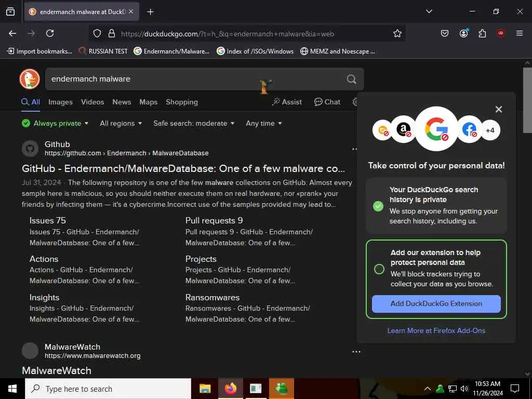Open Firefox account icon
532x399 pixels.
click(463, 33)
